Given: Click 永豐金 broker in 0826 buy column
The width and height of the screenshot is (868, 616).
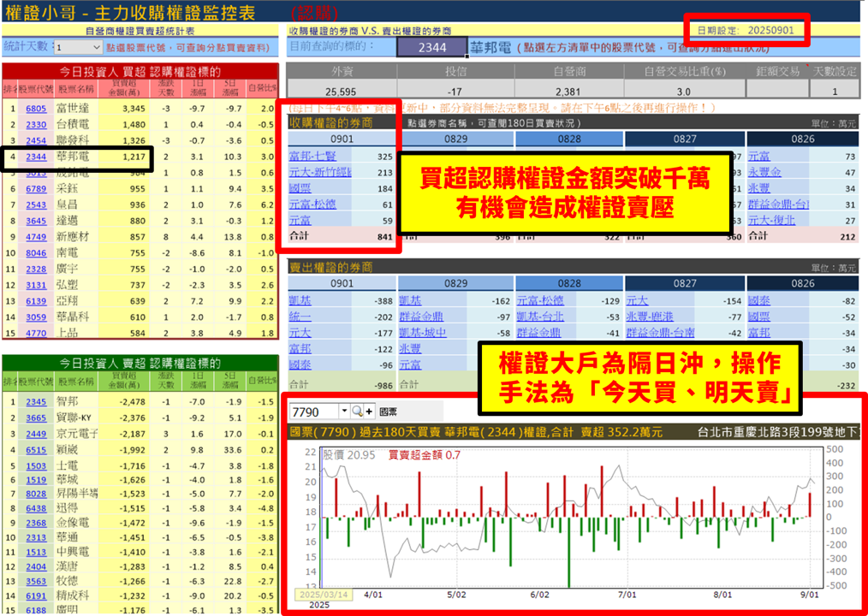Looking at the screenshot, I should point(764,173).
